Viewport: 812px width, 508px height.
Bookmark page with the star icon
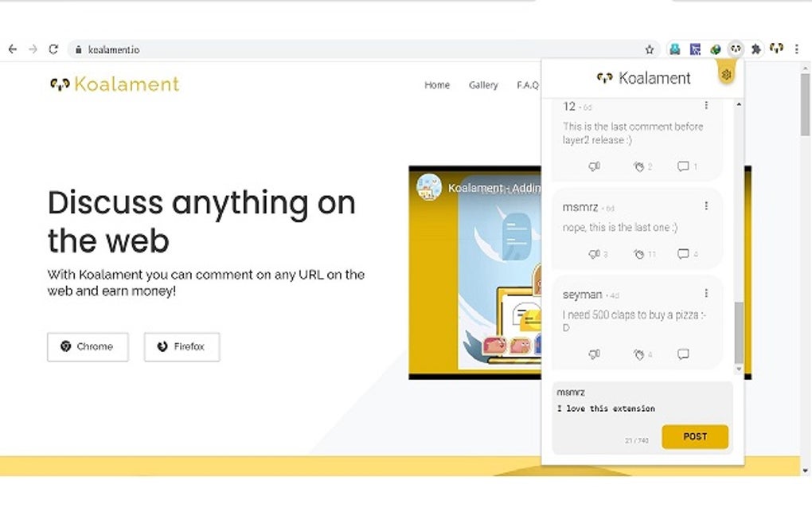[x=650, y=49]
